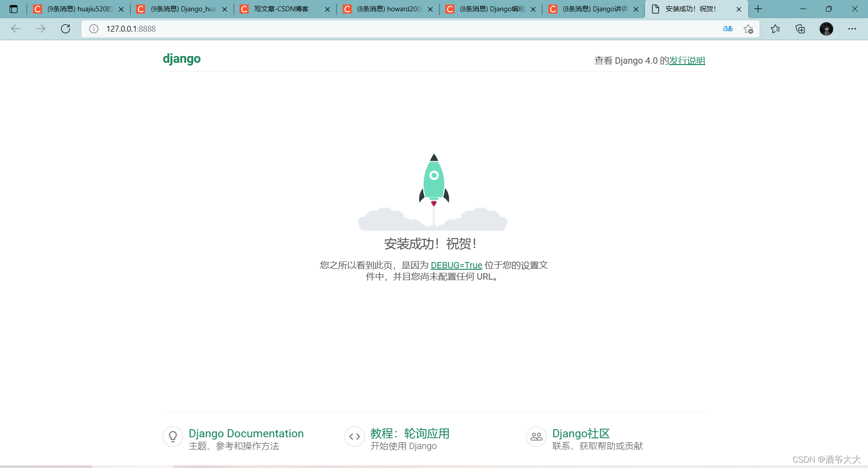The height and width of the screenshot is (468, 868).
Task: Go forward with the forward arrow
Action: click(41, 29)
